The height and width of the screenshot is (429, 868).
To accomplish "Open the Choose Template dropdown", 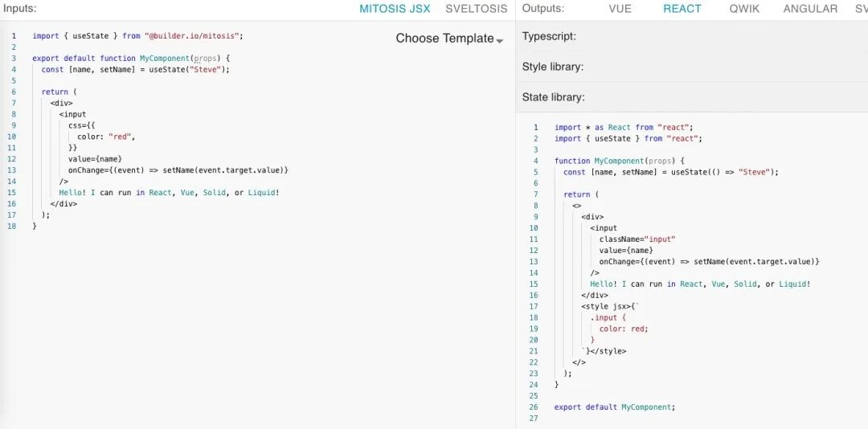I will tap(449, 39).
